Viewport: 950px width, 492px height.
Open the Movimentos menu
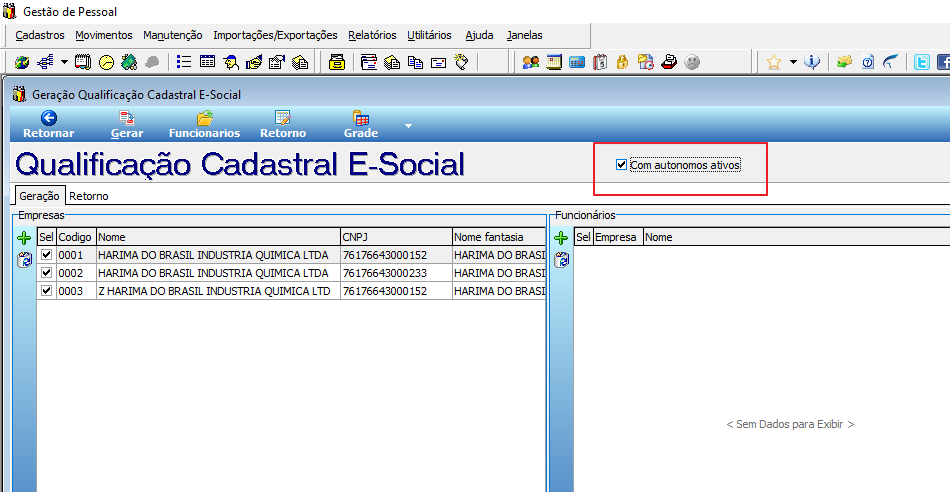(x=104, y=35)
